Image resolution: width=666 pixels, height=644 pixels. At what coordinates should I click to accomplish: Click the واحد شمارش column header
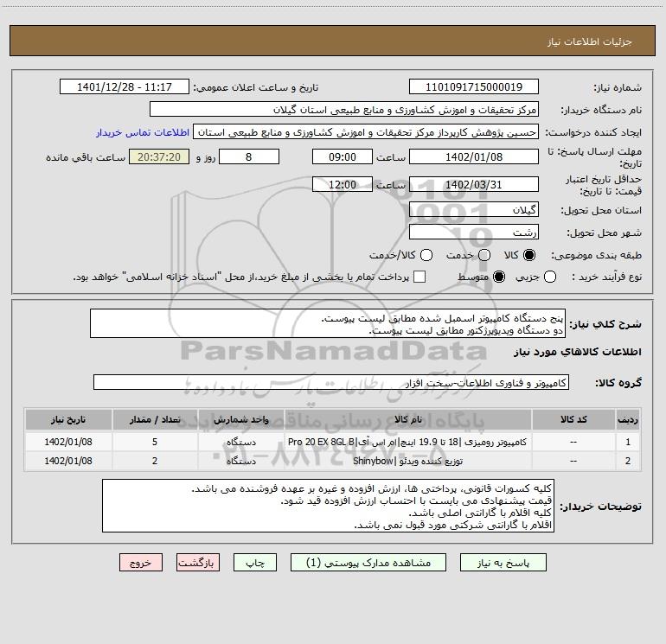click(x=240, y=419)
